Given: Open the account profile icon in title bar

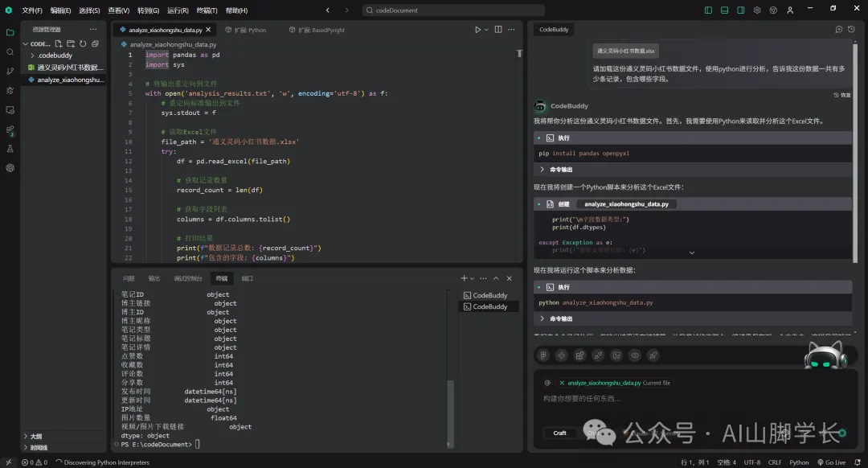Looking at the screenshot, I should click(x=790, y=10).
